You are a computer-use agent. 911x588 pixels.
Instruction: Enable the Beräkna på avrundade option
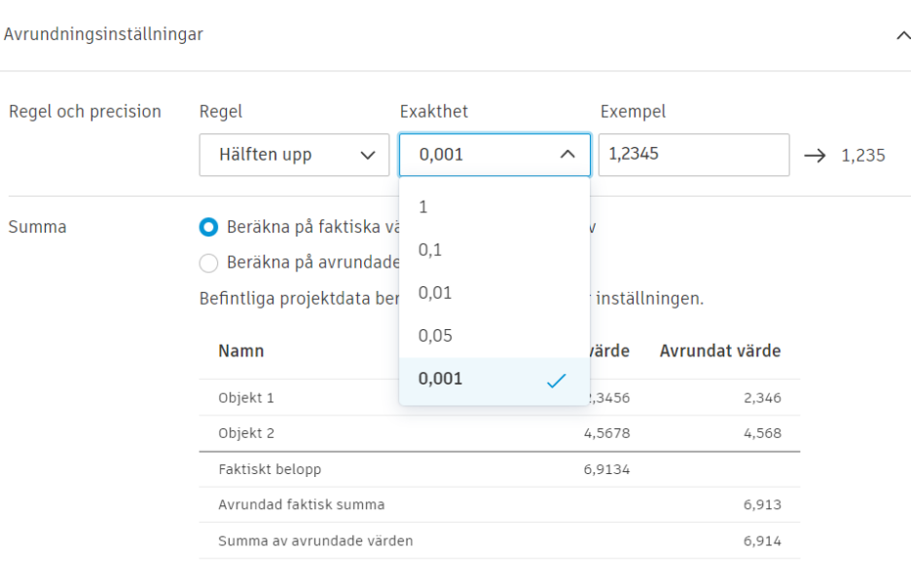tap(207, 262)
